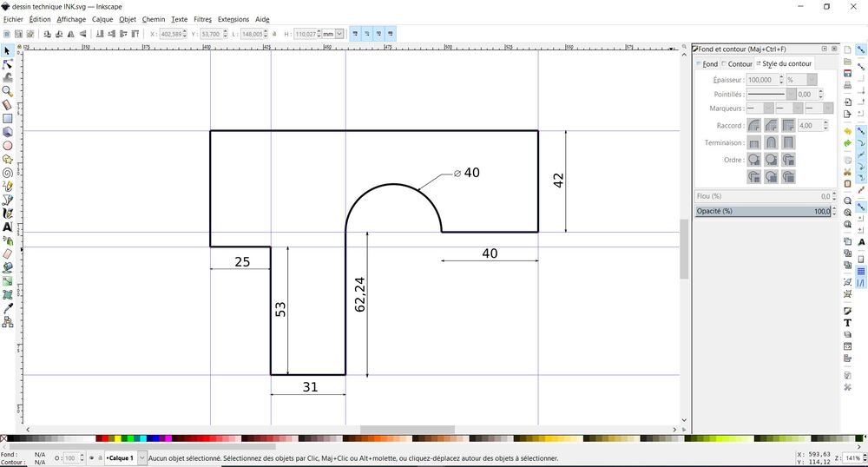Open the Extensions menu
The height and width of the screenshot is (467, 868).
(x=233, y=19)
